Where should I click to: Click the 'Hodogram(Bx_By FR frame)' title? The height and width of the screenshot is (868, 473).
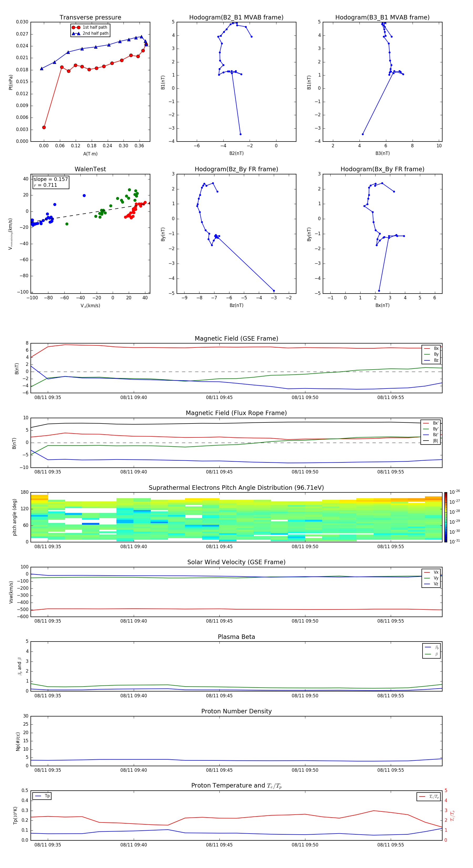[382, 169]
